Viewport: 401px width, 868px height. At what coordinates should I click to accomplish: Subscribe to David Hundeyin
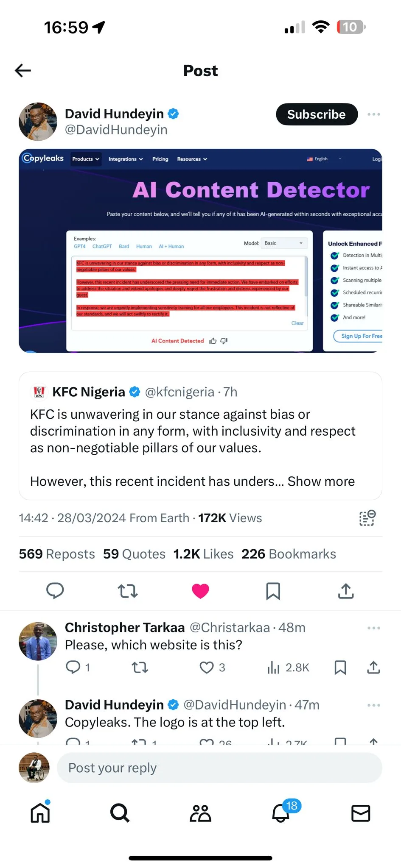pyautogui.click(x=317, y=114)
